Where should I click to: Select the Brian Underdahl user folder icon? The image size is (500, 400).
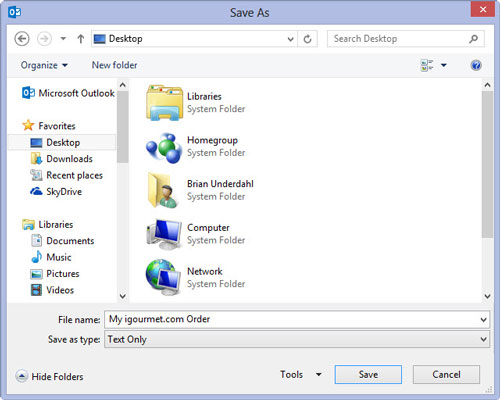pyautogui.click(x=163, y=190)
